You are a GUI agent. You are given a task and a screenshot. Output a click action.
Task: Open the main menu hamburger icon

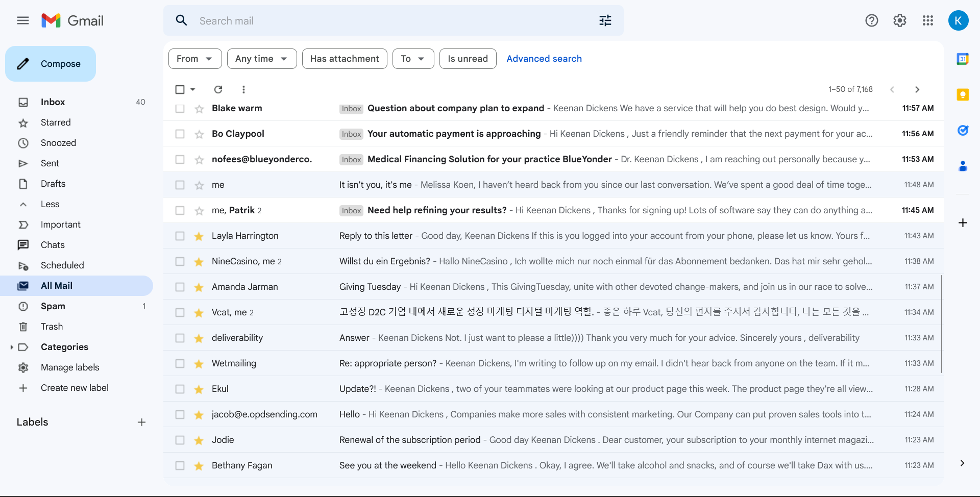pos(23,20)
